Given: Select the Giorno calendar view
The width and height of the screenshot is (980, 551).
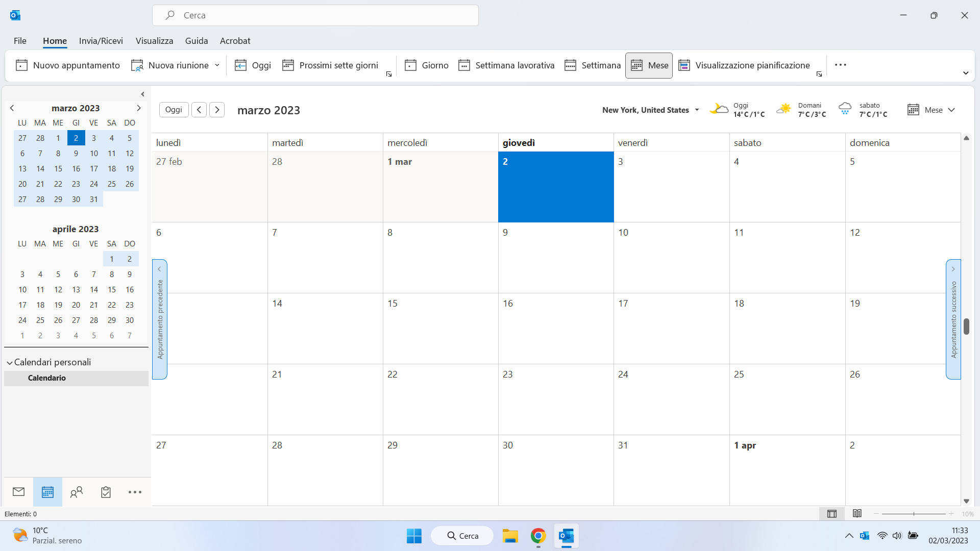Looking at the screenshot, I should (x=427, y=65).
